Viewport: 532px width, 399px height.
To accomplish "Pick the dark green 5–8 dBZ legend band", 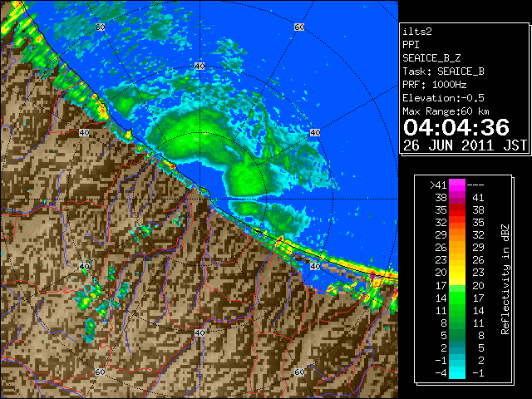I will tap(457, 335).
